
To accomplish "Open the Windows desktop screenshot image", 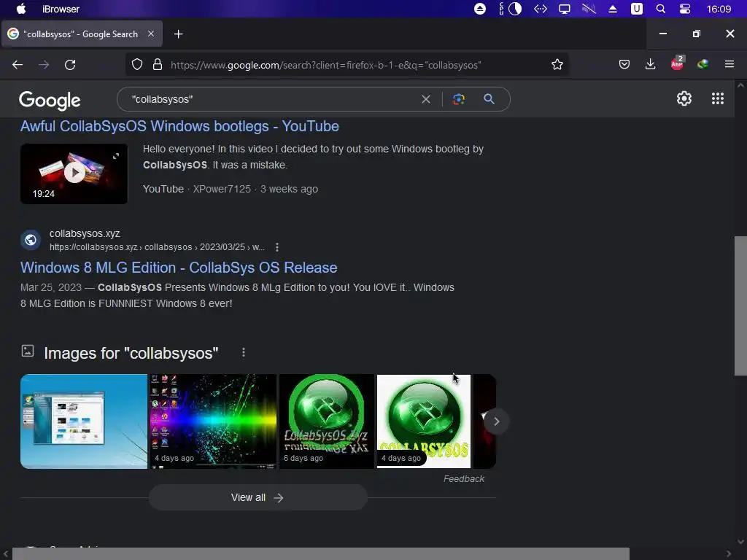I will pos(84,421).
